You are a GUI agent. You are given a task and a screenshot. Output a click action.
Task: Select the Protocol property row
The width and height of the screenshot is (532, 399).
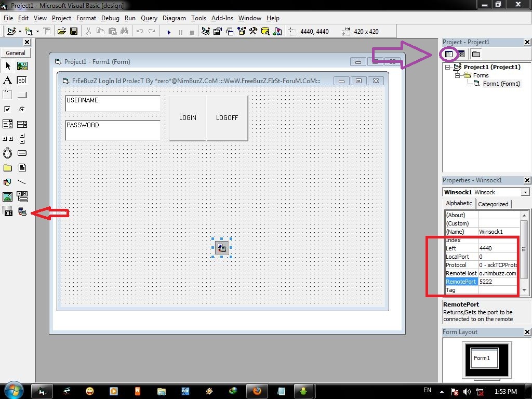pos(482,265)
